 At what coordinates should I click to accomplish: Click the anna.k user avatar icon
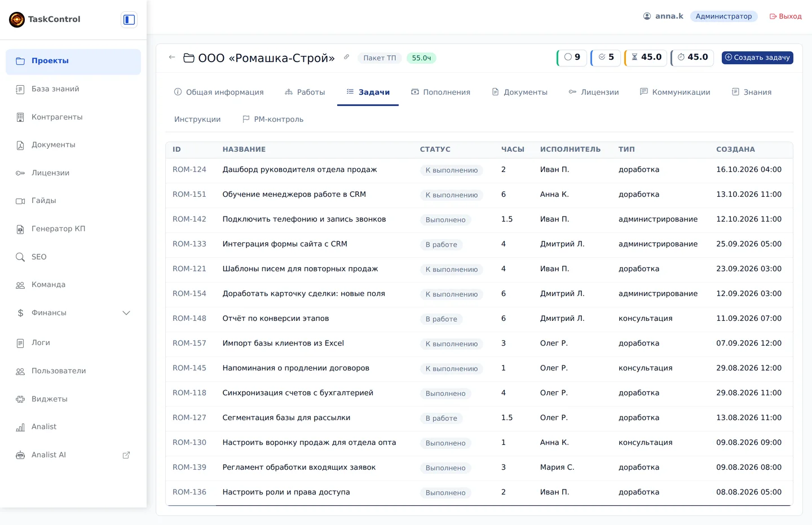[647, 16]
